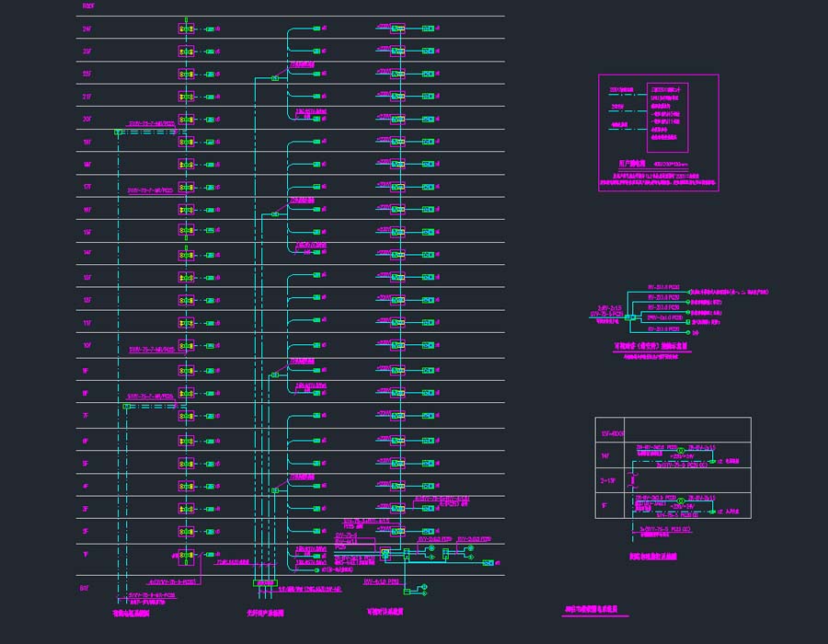Screen dimensions: 828x644
Task: Select underlined drawing title at bottom right
Action: click(x=591, y=609)
